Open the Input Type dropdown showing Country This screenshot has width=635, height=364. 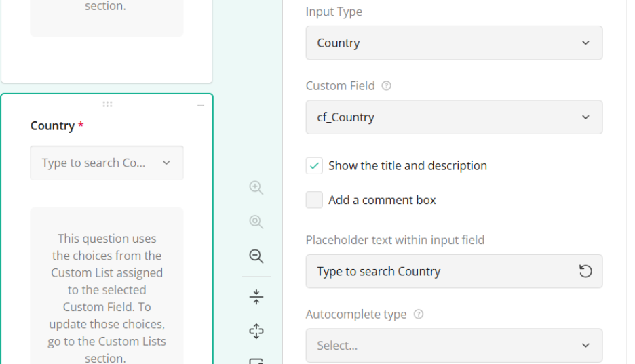[x=454, y=43]
